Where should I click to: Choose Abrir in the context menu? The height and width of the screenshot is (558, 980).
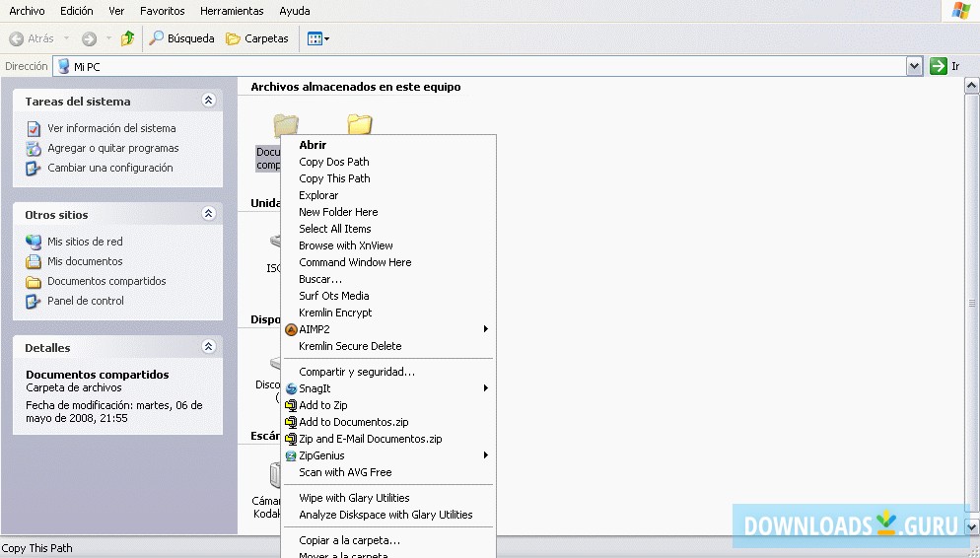click(x=388, y=145)
